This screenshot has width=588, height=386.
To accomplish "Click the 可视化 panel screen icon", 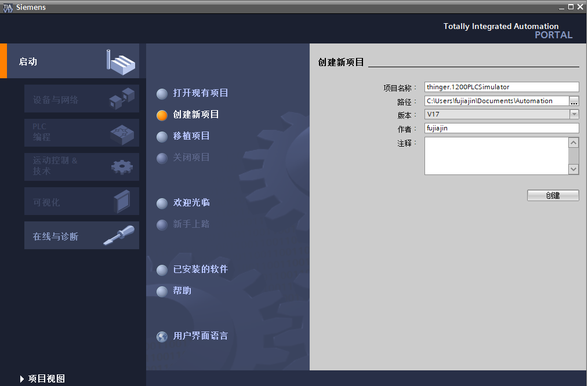I will 122,201.
